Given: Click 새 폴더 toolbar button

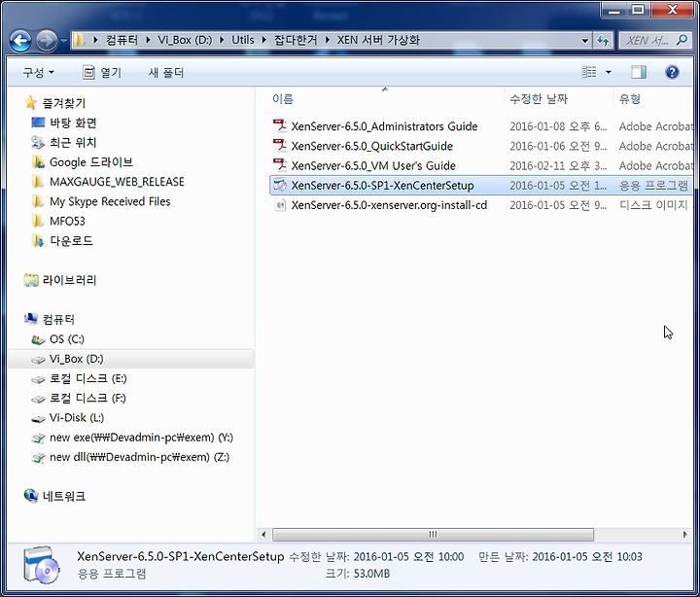Looking at the screenshot, I should point(166,72).
